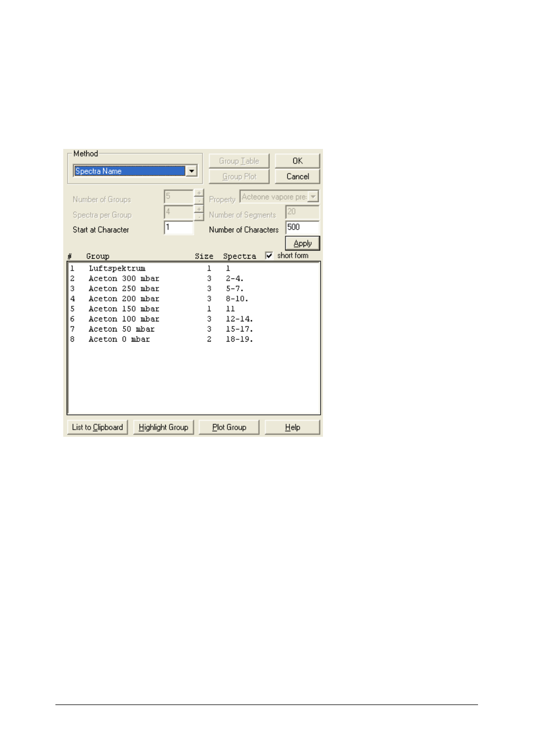Viewport: 534px width, 756px height.
Task: Click the Cancel button
Action: pyautogui.click(x=297, y=176)
